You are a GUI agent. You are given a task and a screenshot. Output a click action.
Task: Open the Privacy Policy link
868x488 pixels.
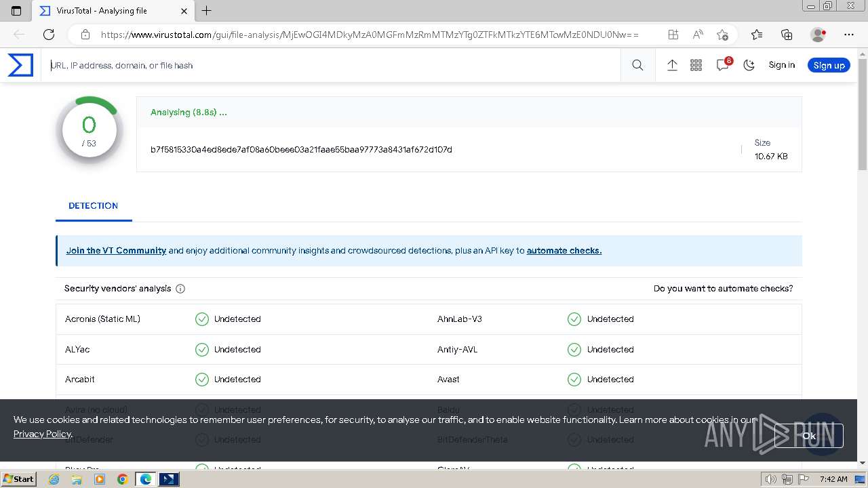click(x=42, y=434)
